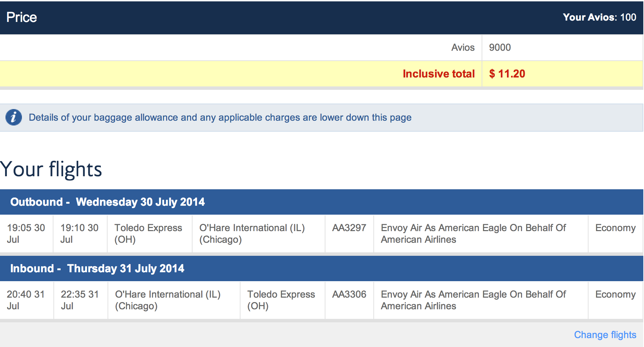Click the Avios label in price table
The width and height of the screenshot is (644, 347).
coord(463,47)
